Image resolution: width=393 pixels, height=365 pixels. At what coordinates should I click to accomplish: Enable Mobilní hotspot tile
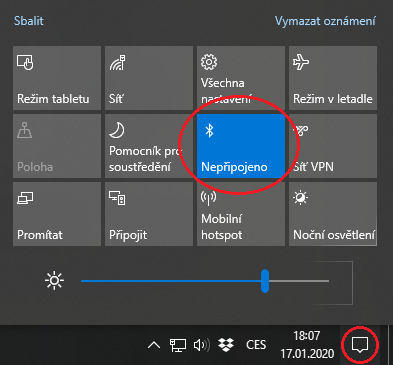click(241, 214)
